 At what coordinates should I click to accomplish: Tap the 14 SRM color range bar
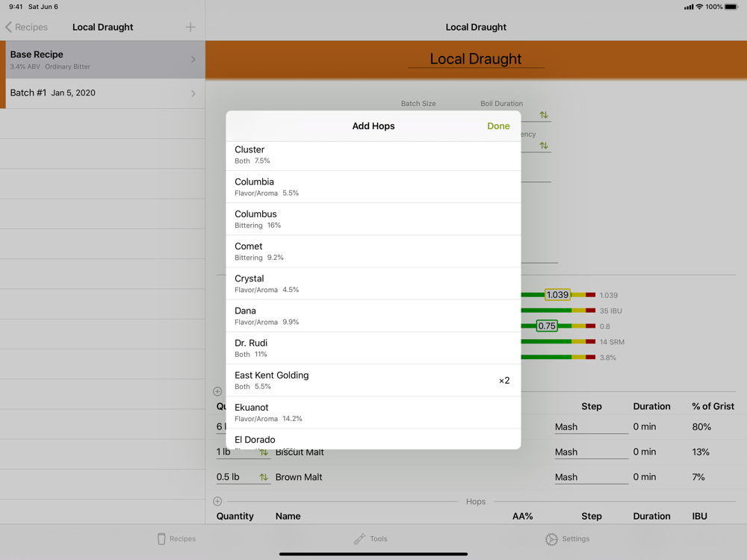(x=558, y=342)
